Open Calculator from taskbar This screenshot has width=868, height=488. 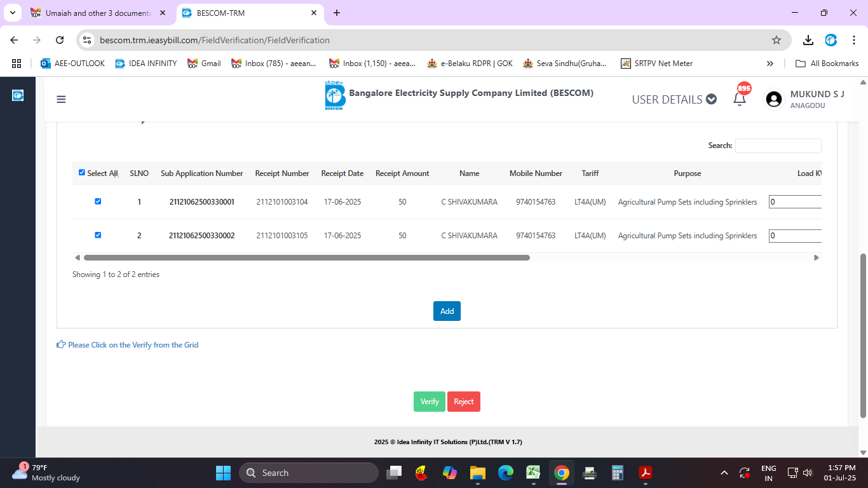tap(617, 473)
